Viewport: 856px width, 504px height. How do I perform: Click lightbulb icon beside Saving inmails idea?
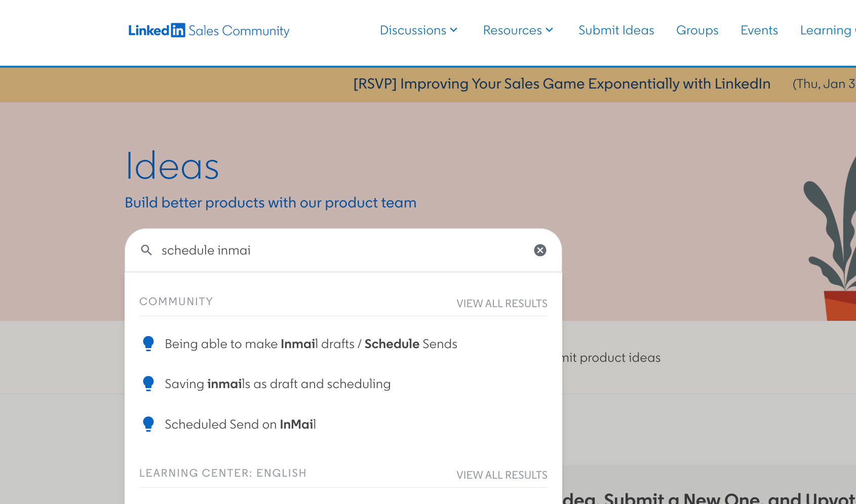pos(148,384)
